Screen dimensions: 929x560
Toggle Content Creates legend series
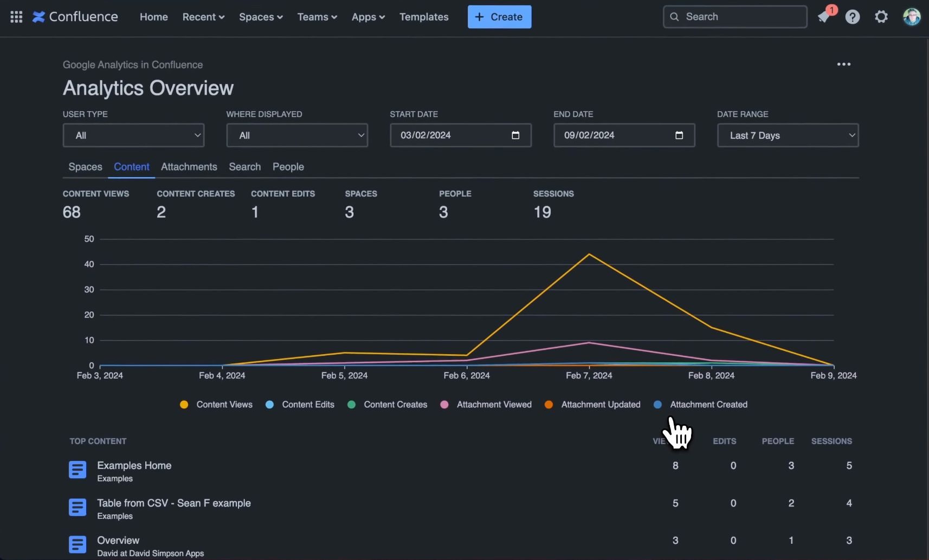387,405
